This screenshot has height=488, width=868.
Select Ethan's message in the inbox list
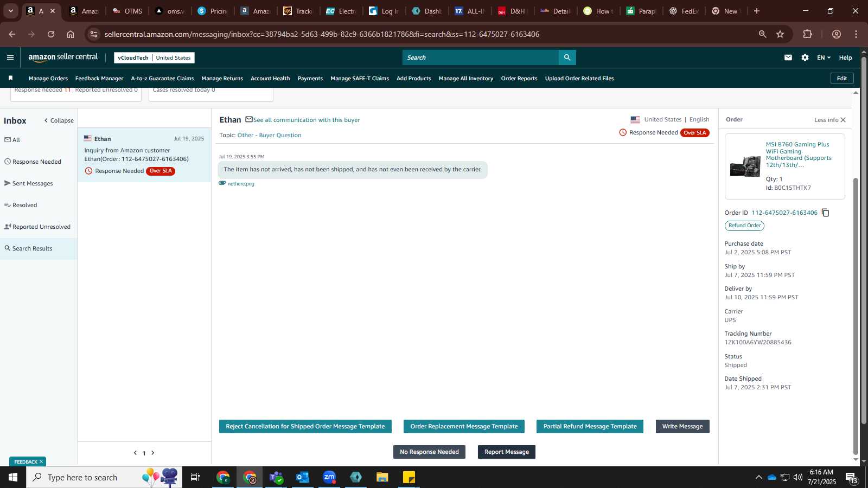(144, 155)
